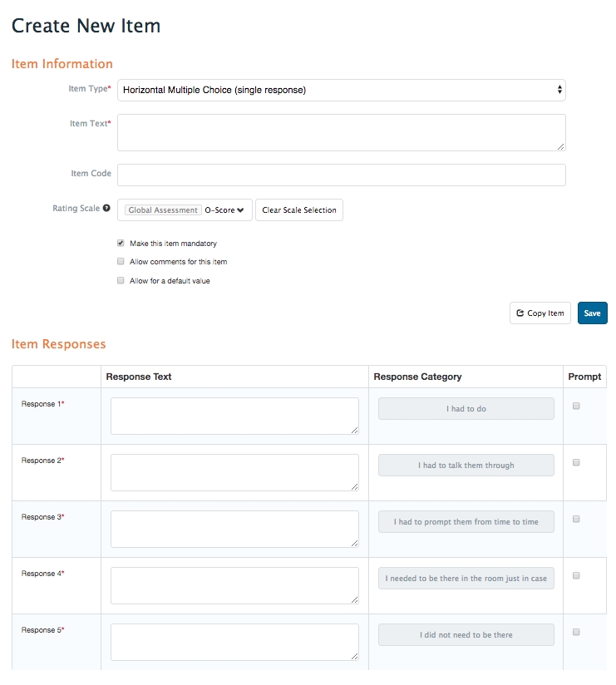616x685 pixels.
Task: Click into the Item Text field
Action: (x=341, y=132)
